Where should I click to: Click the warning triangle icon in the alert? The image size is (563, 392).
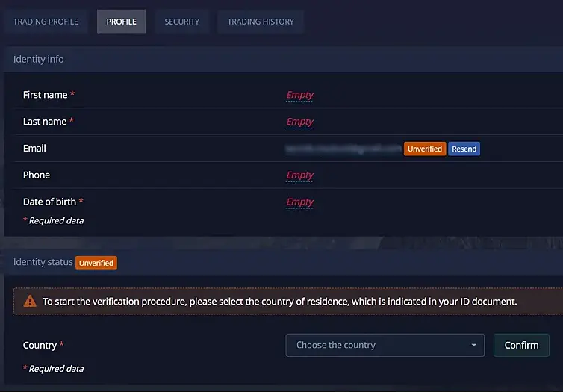(x=30, y=301)
